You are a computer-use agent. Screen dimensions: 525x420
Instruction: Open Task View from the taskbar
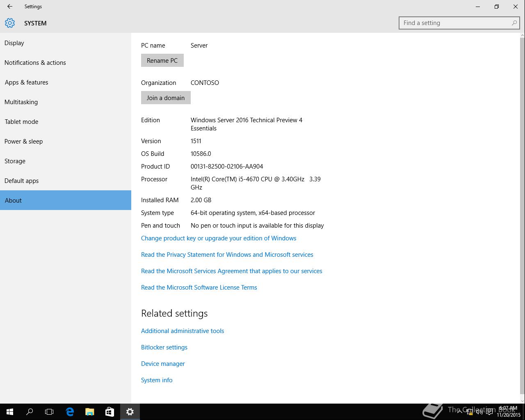pos(49,412)
